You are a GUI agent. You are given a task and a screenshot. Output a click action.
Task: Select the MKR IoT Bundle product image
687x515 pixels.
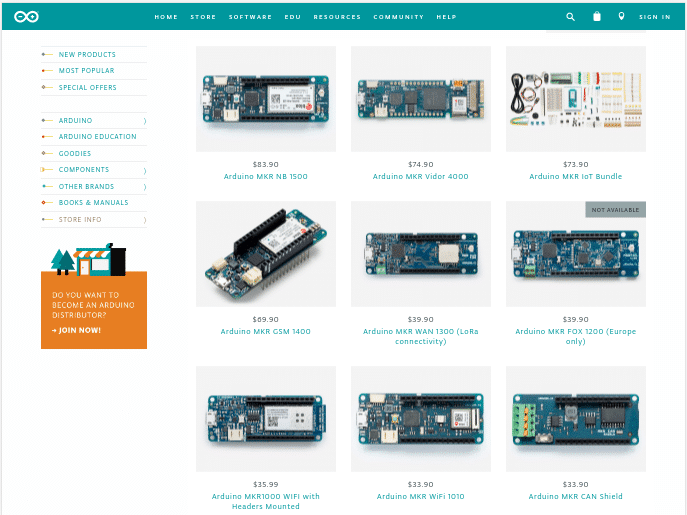pos(575,98)
